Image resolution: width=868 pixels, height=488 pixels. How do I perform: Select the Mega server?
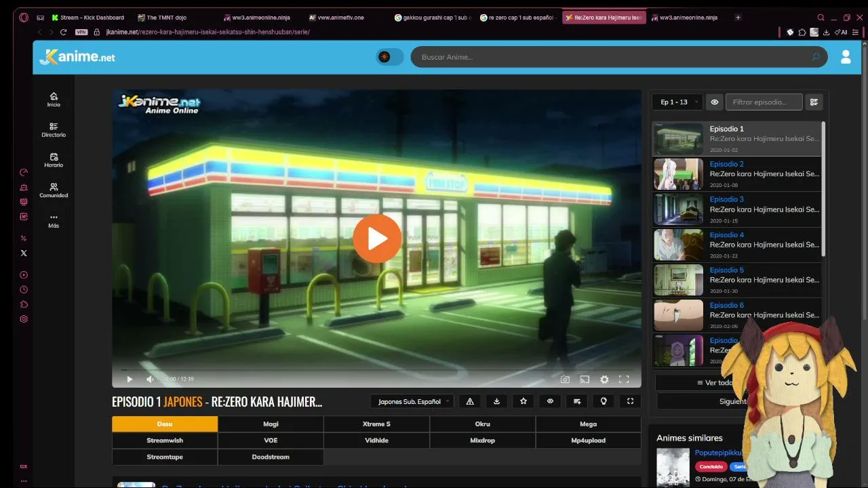point(588,424)
